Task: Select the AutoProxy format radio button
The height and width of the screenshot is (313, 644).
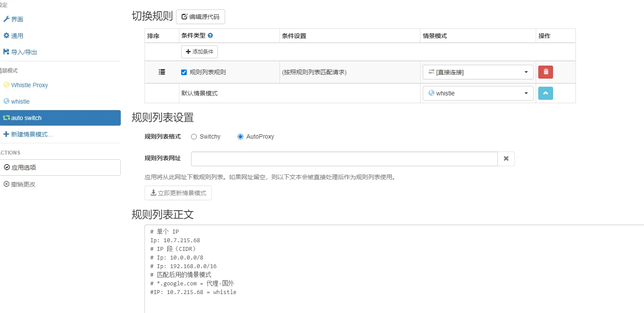Action: [240, 136]
